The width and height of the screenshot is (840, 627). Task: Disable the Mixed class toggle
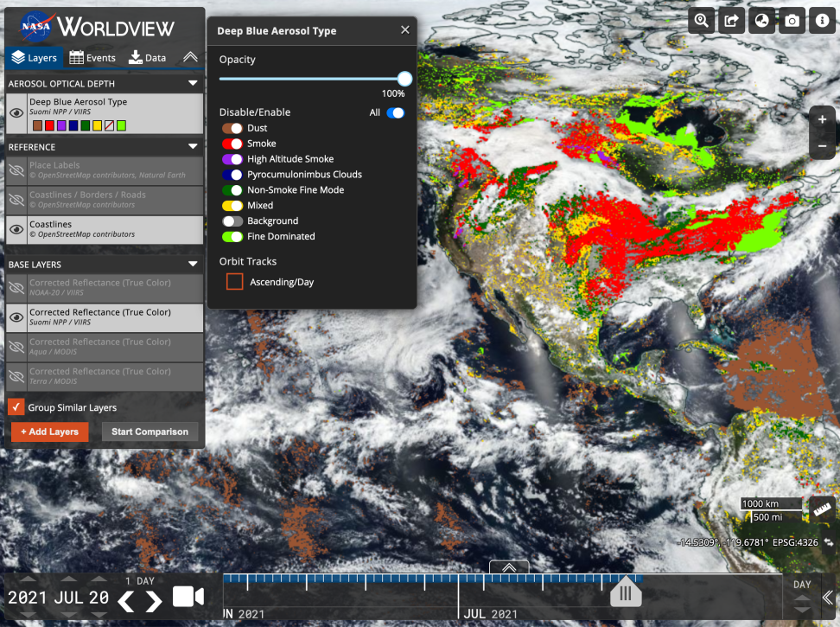point(232,205)
